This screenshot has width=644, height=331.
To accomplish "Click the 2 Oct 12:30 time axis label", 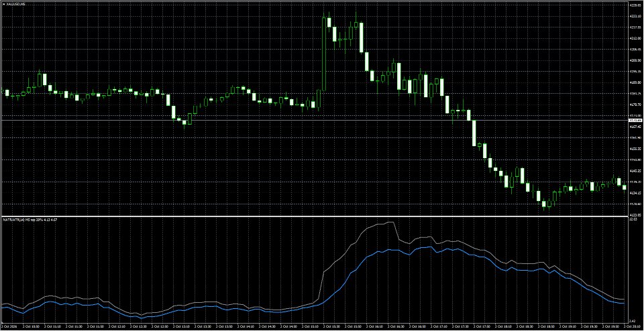I will (140, 326).
